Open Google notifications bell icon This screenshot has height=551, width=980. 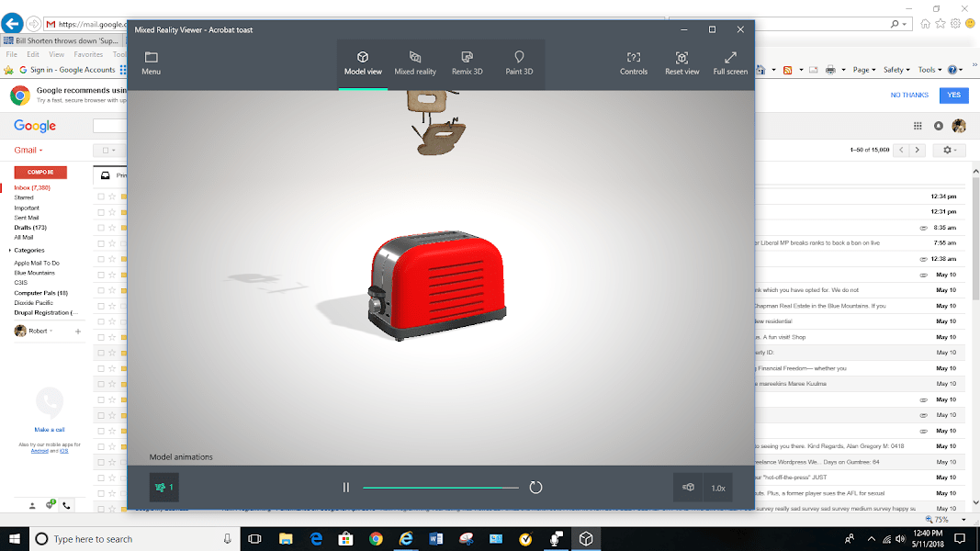(938, 126)
